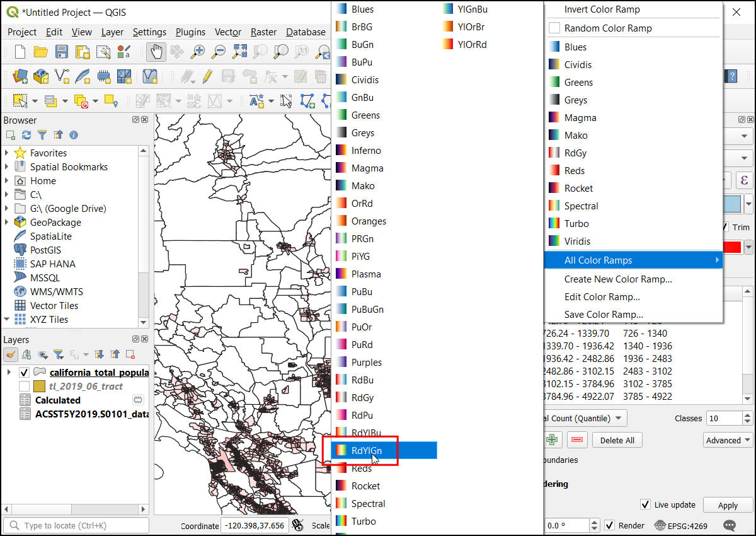Open Layer Styling panel brush icon
This screenshot has height=536, width=756.
[x=11, y=354]
